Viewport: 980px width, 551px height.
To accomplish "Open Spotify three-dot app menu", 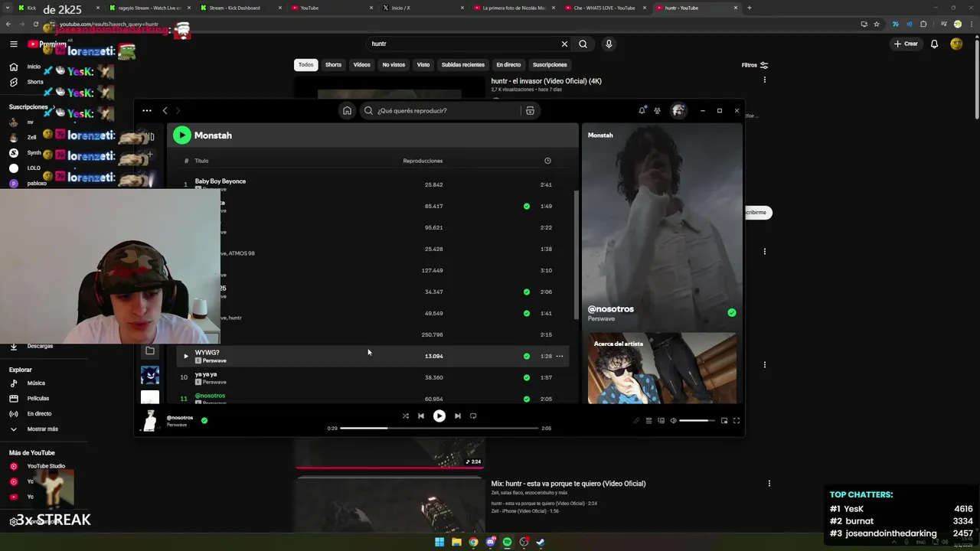I will 147,110.
